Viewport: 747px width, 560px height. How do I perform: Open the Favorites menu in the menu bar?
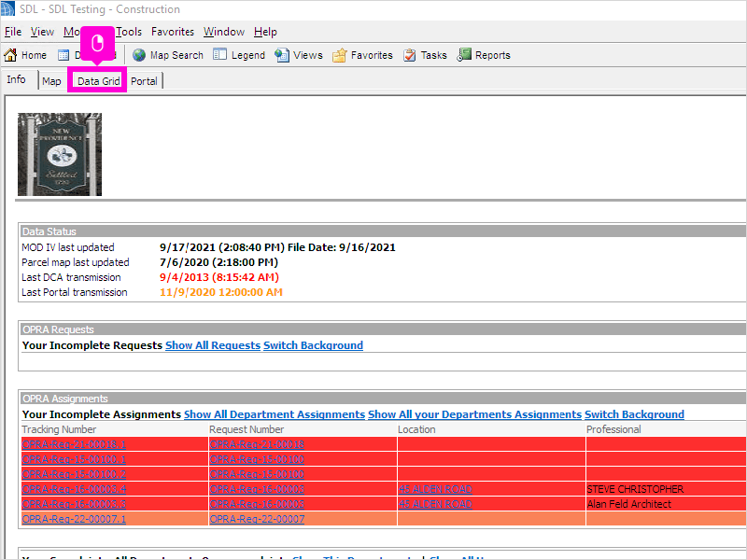point(173,32)
